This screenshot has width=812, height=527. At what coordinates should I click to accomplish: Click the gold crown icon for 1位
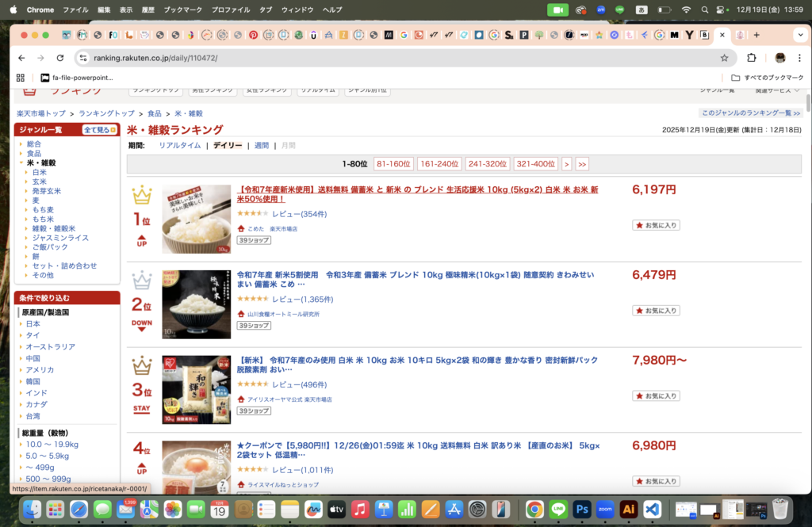point(141,195)
